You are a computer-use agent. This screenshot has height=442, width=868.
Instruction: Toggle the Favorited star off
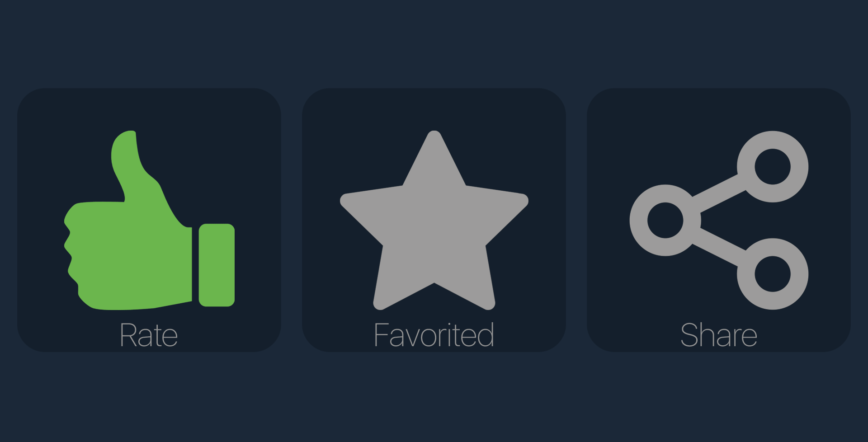[x=434, y=220]
